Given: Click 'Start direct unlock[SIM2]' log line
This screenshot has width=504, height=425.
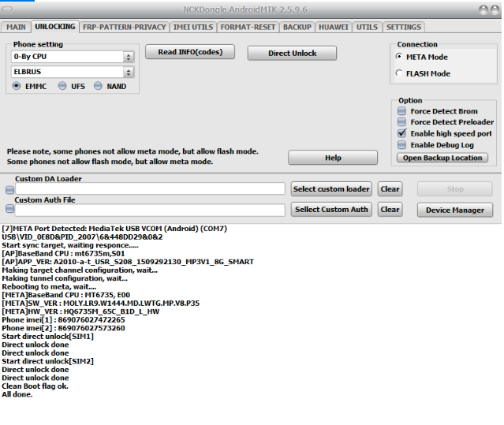Looking at the screenshot, I should pos(47,361).
